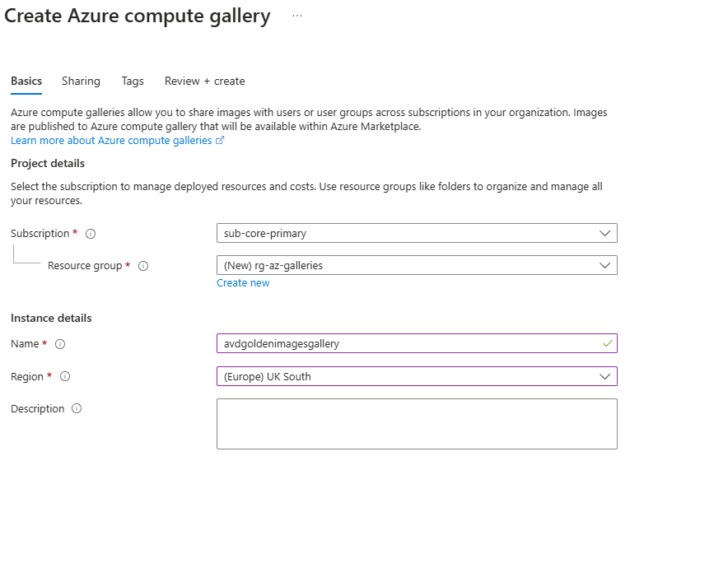The width and height of the screenshot is (728, 568).
Task: View the Name field info icon
Action: (59, 344)
